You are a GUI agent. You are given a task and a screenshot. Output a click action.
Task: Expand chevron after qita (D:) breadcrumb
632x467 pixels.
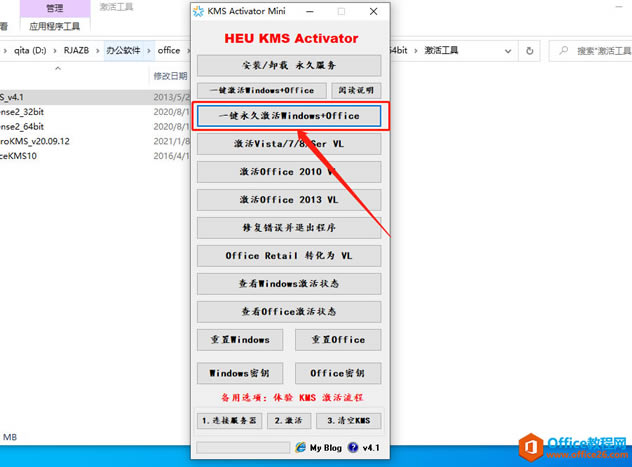[x=55, y=51]
